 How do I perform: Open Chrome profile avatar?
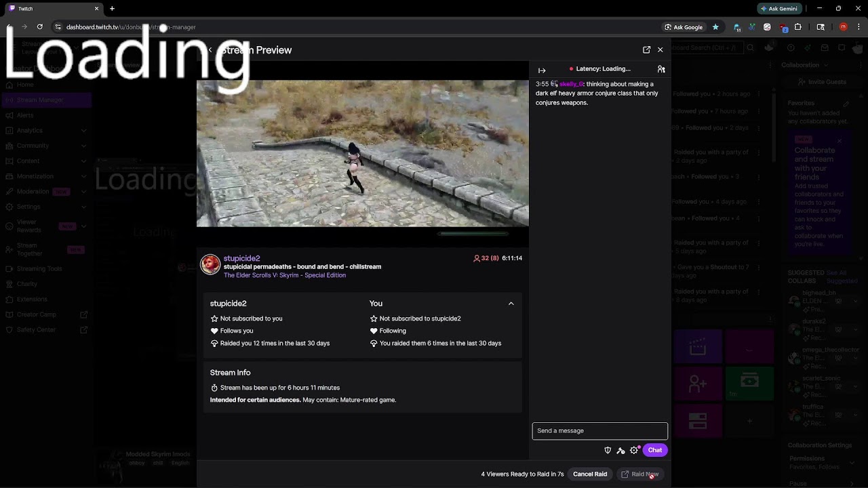(x=844, y=27)
